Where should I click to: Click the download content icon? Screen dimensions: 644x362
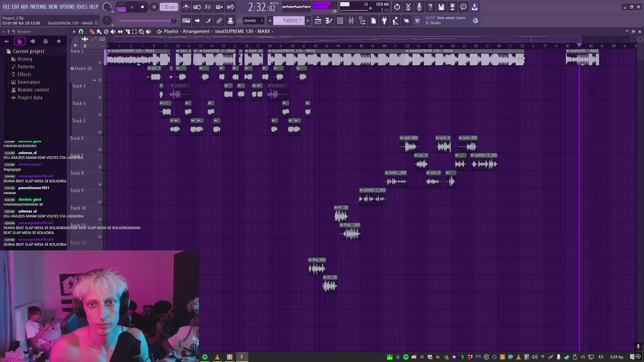[474, 7]
